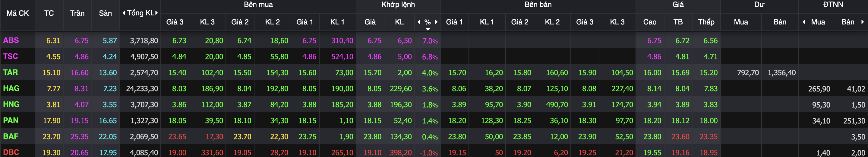Open BAF stock symbol
This screenshot has width=868, height=157.
coord(11,136)
